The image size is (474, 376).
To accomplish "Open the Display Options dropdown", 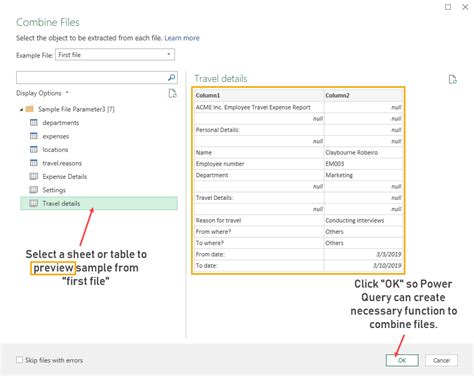I will (42, 93).
